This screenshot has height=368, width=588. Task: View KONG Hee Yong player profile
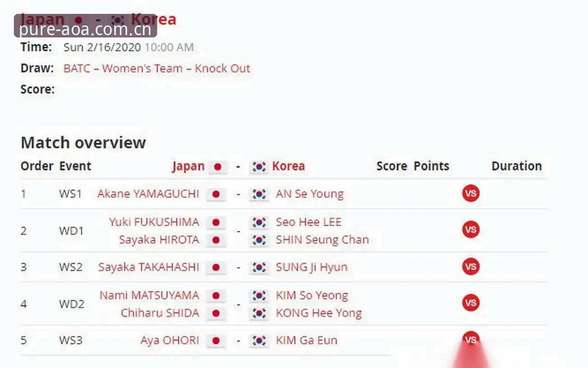[319, 313]
